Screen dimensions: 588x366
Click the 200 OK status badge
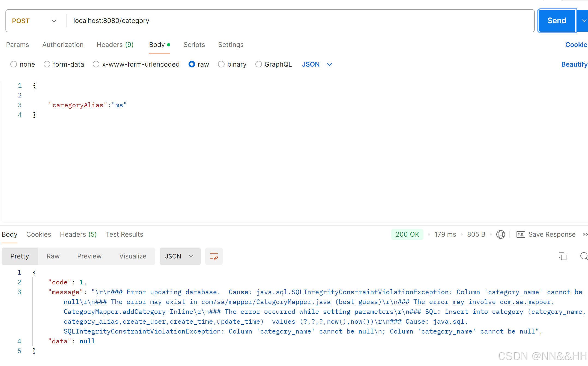407,234
